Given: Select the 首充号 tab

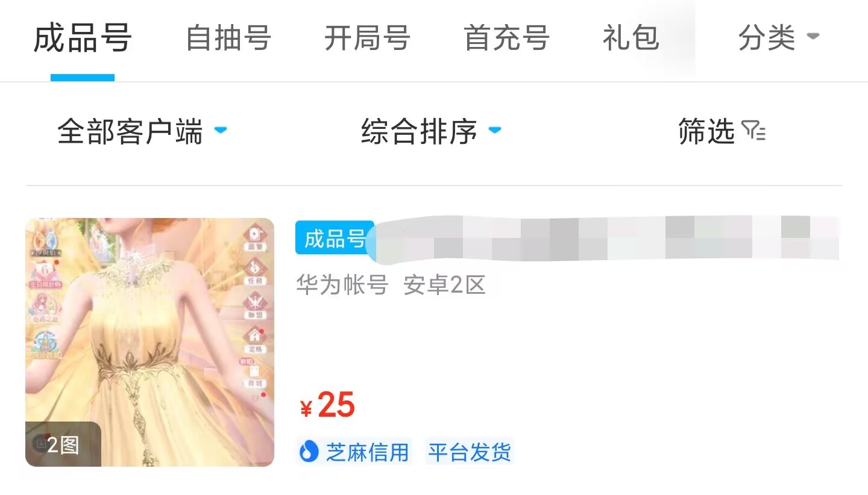Looking at the screenshot, I should tap(506, 38).
